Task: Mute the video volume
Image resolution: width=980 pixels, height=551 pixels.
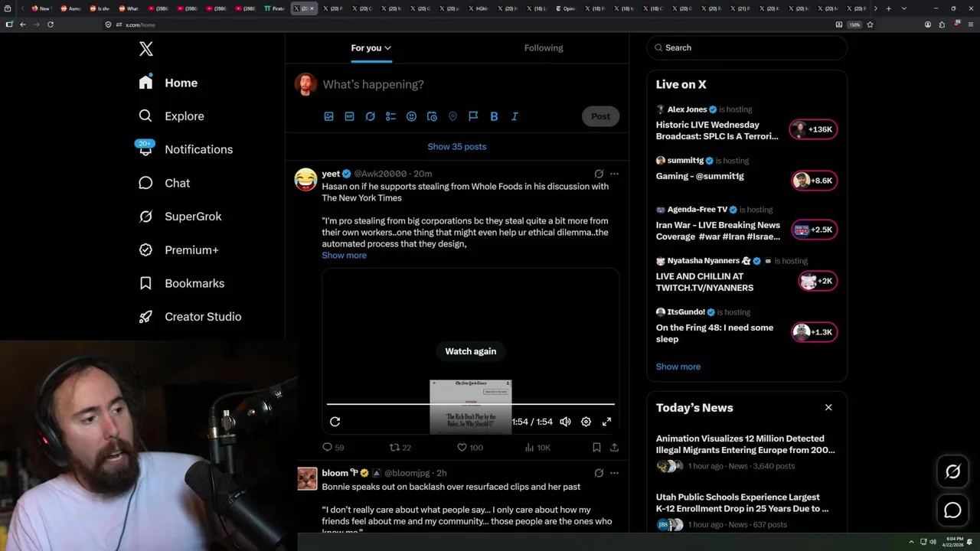Action: coord(565,422)
